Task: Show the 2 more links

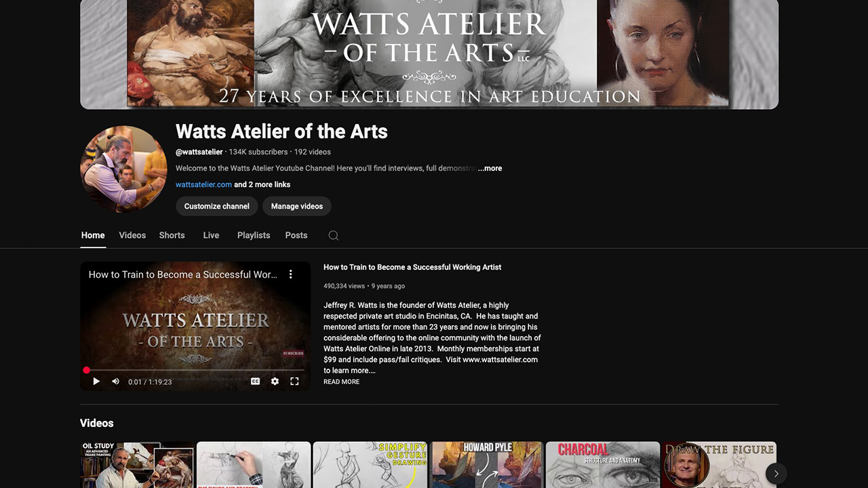Action: pos(262,184)
